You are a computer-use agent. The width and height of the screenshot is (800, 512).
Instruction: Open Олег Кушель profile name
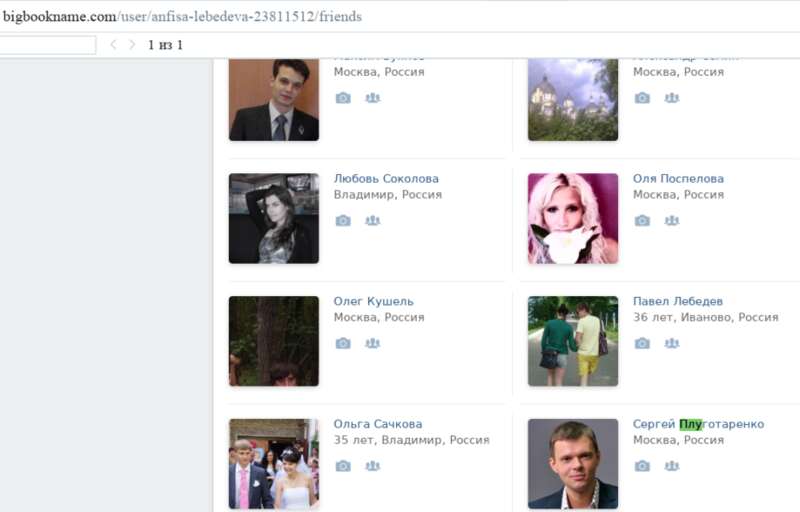373,301
